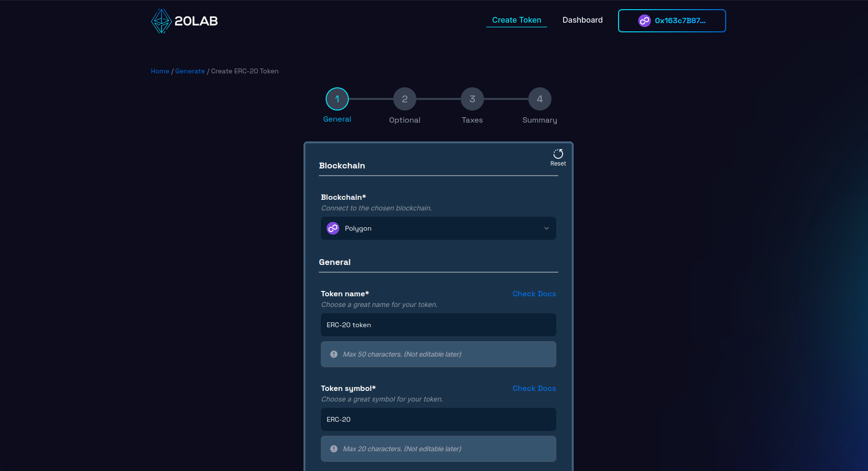Expand the chevron arrow of the blockchain selector
Screen dimensions: 868x471
[x=547, y=228]
